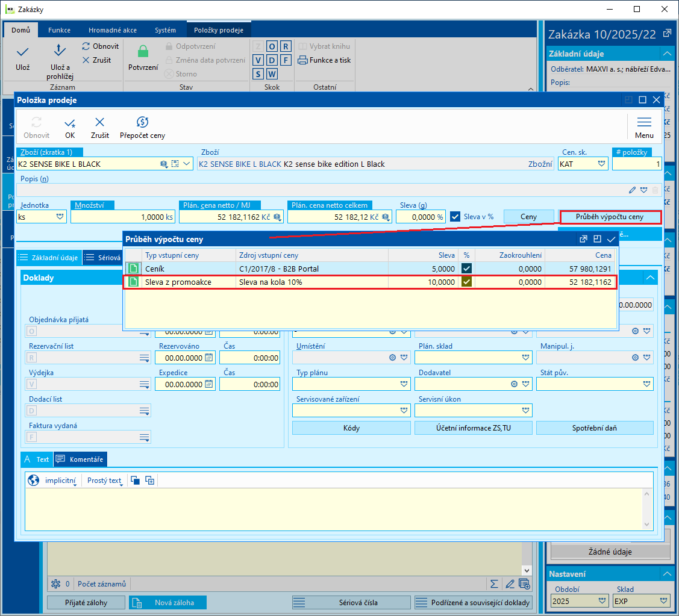Click the globe icon in Text editor
Screen dimensions: 679x616
pos(33,480)
